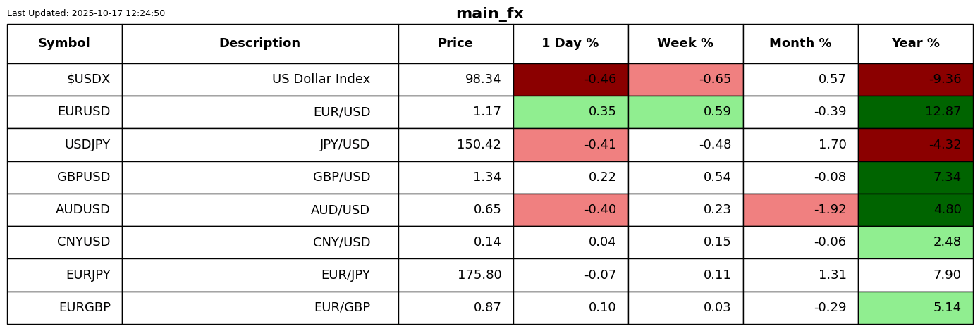Select the US Dollar Index description
The width and height of the screenshot is (980, 331).
tap(321, 80)
